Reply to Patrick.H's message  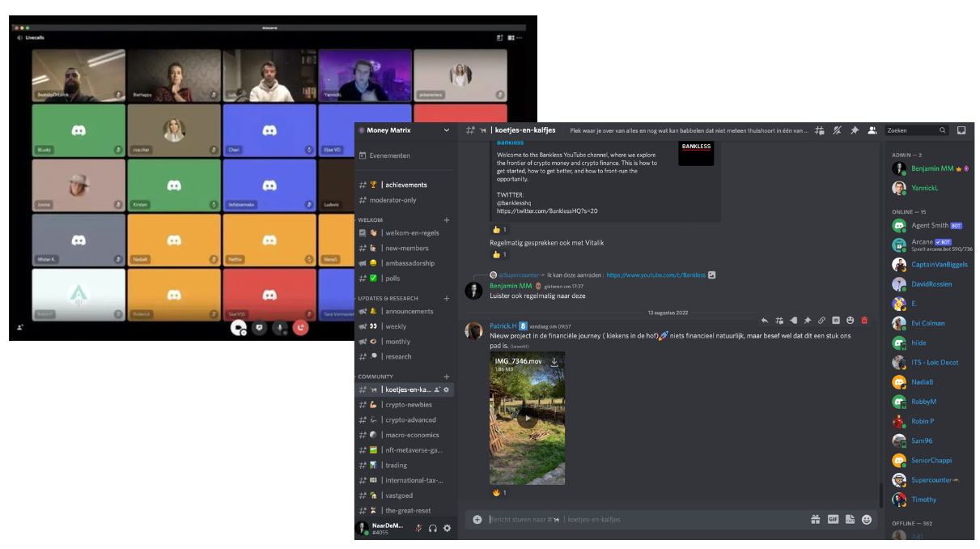coord(765,321)
